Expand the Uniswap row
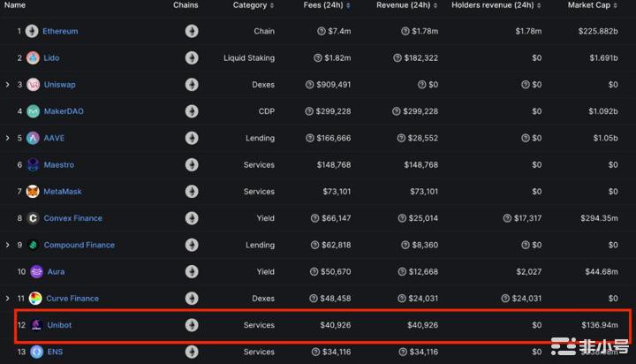636x364 pixels. click(8, 85)
